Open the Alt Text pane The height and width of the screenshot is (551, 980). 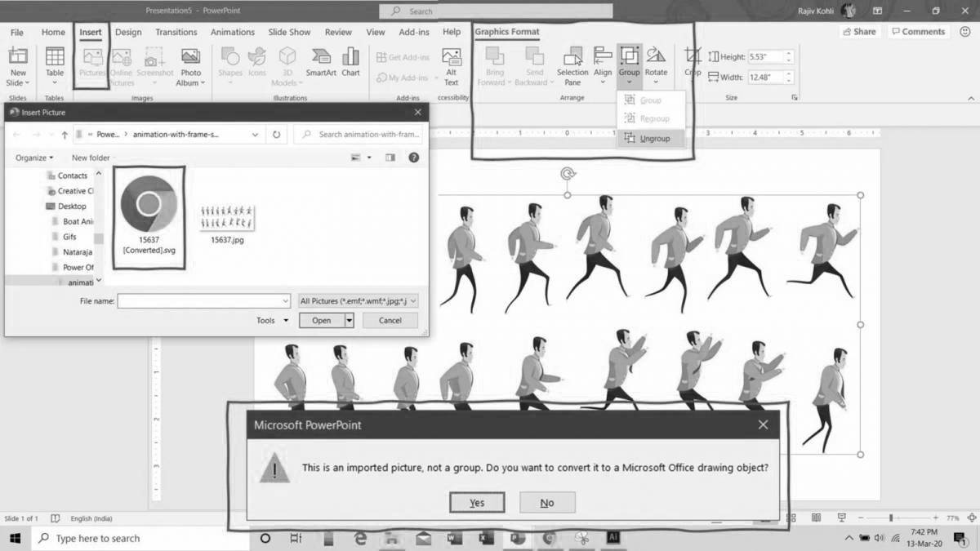tap(452, 65)
